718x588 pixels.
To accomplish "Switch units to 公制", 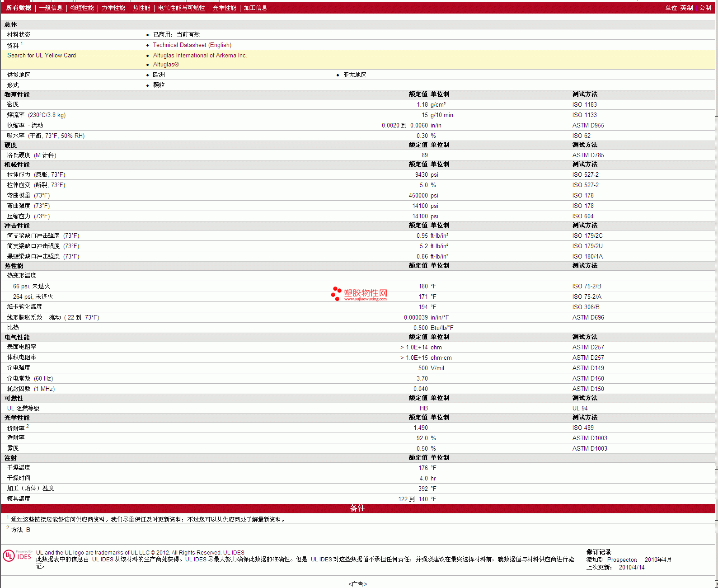I will coord(705,8).
